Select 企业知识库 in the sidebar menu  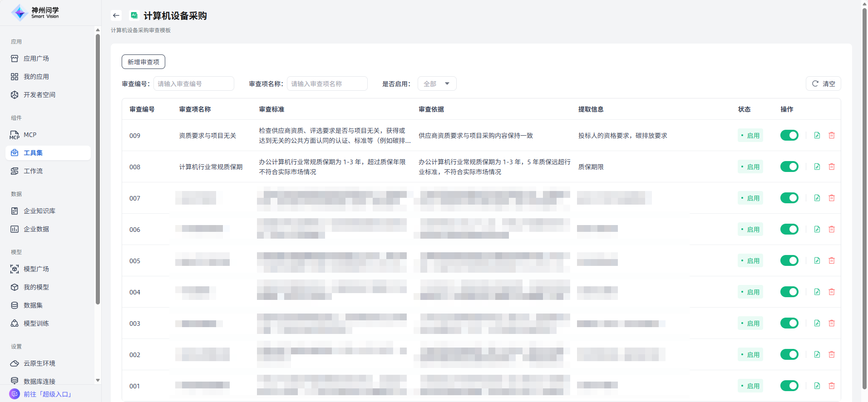tap(39, 211)
